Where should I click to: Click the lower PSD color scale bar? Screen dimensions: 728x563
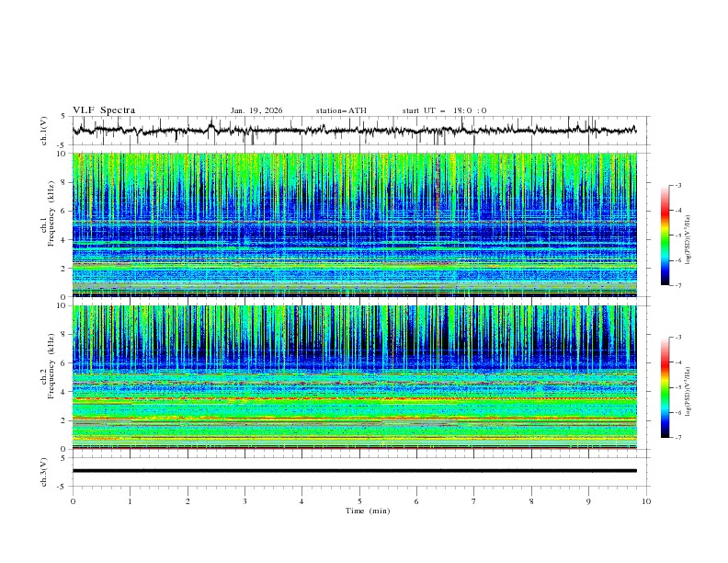[x=665, y=387]
